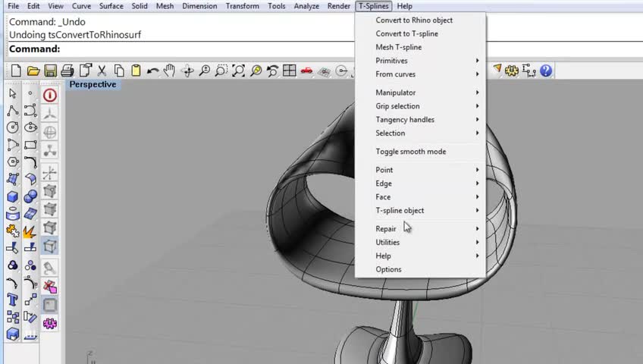
Task: Expand the Grip selection submenu
Action: click(x=420, y=106)
